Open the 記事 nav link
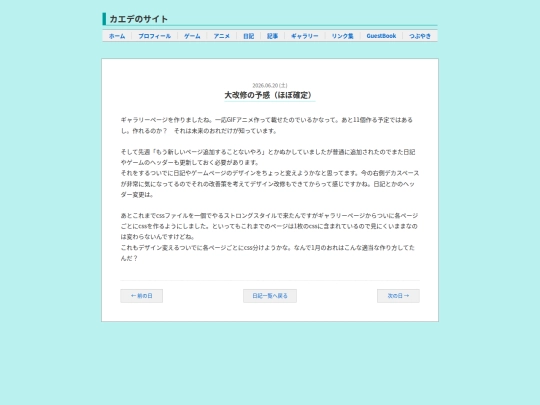Image resolution: width=540 pixels, height=405 pixels. (x=272, y=36)
